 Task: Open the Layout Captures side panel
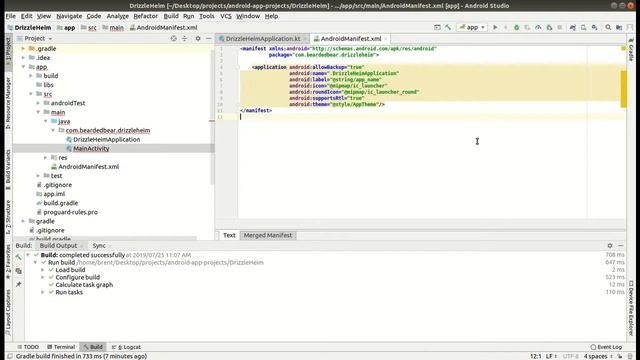[8, 313]
